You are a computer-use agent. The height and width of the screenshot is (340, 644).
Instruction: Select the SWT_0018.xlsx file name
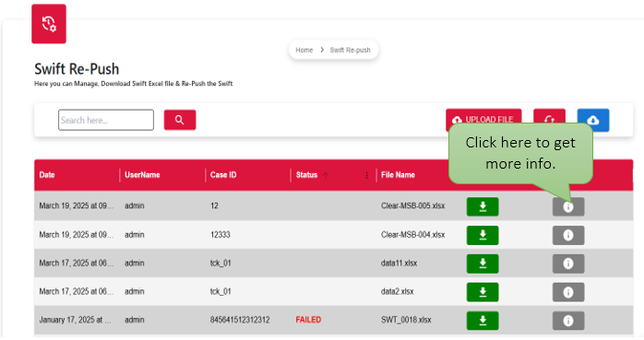pyautogui.click(x=406, y=320)
